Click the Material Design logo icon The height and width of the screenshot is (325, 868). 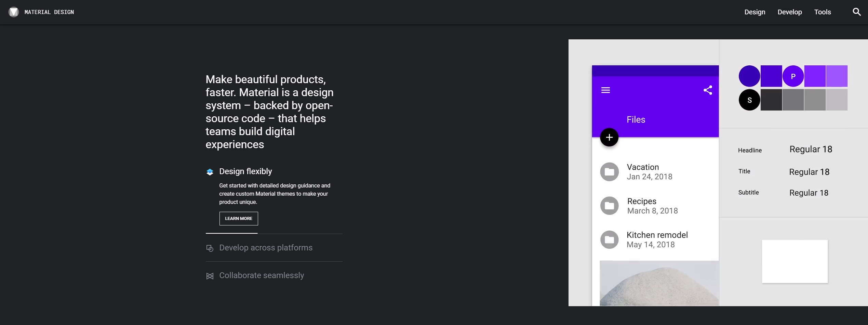(x=14, y=12)
